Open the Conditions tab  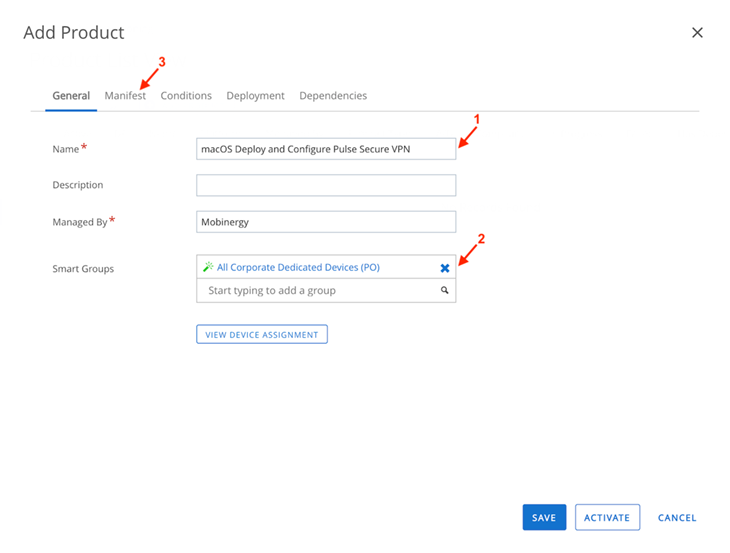click(x=186, y=96)
